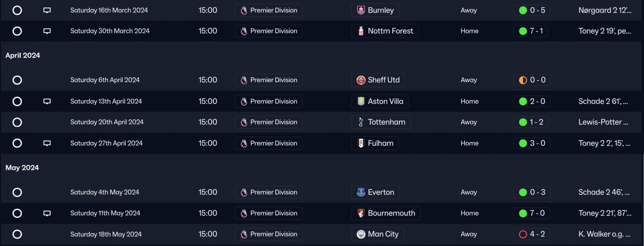
Task: Click the Burnley club crest icon
Action: pyautogui.click(x=360, y=10)
